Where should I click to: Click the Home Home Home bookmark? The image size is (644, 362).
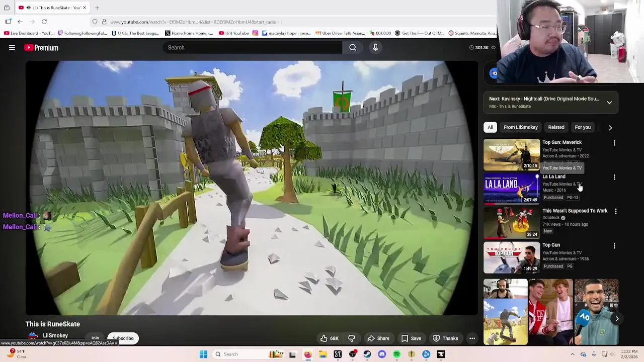coord(189,33)
